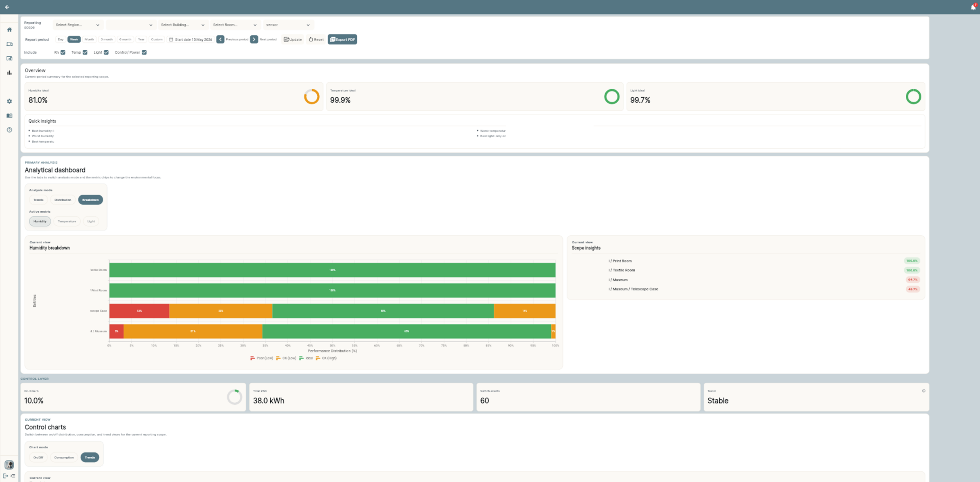Viewport: 980px width, 482px height.
Task: Switch analysis mode to Distribution
Action: [63, 200]
